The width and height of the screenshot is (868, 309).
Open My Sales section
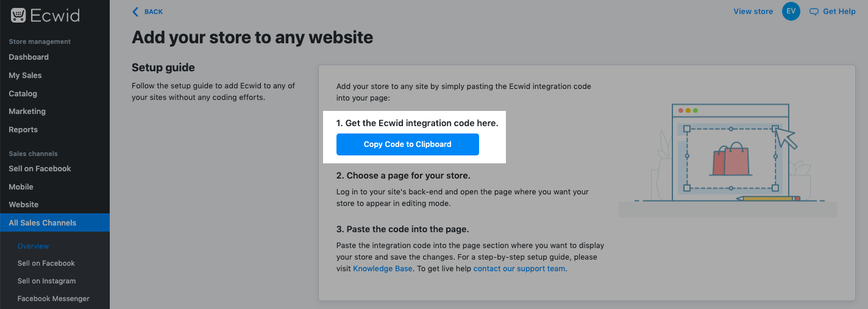(x=25, y=75)
